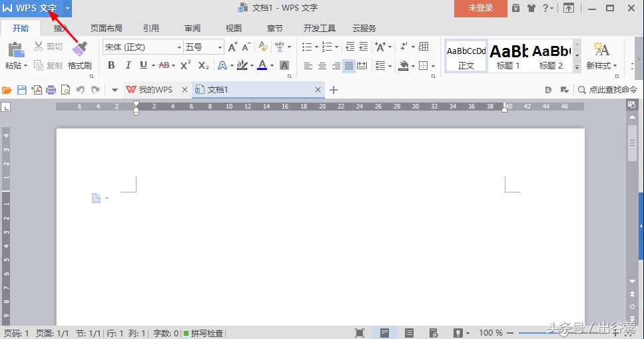
Task: Open the 页面布局 ribbon tab
Action: click(106, 29)
